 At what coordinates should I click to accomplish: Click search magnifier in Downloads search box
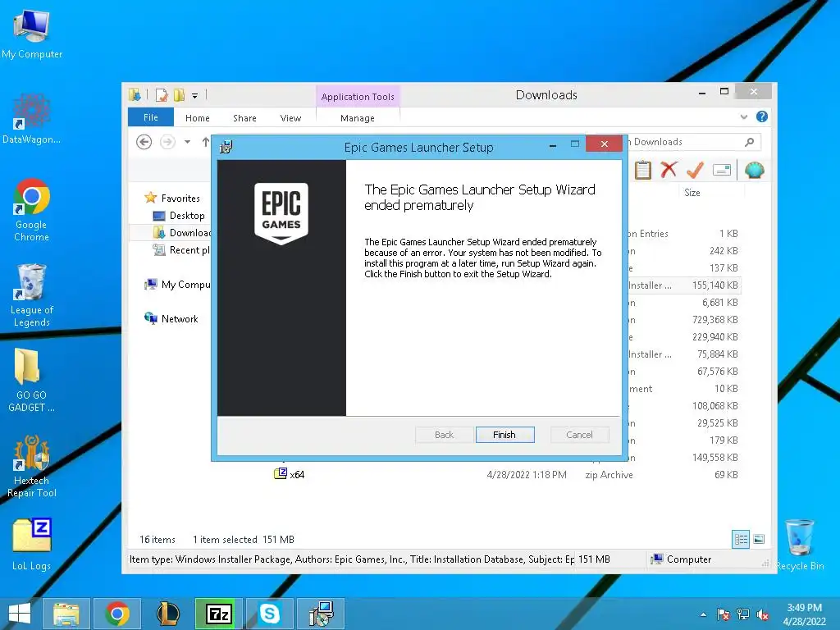coord(750,142)
